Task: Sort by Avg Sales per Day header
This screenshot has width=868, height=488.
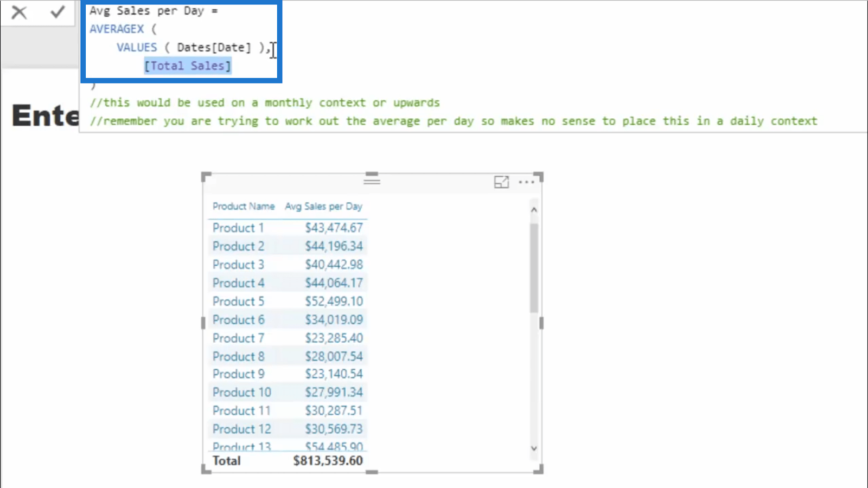Action: point(324,206)
